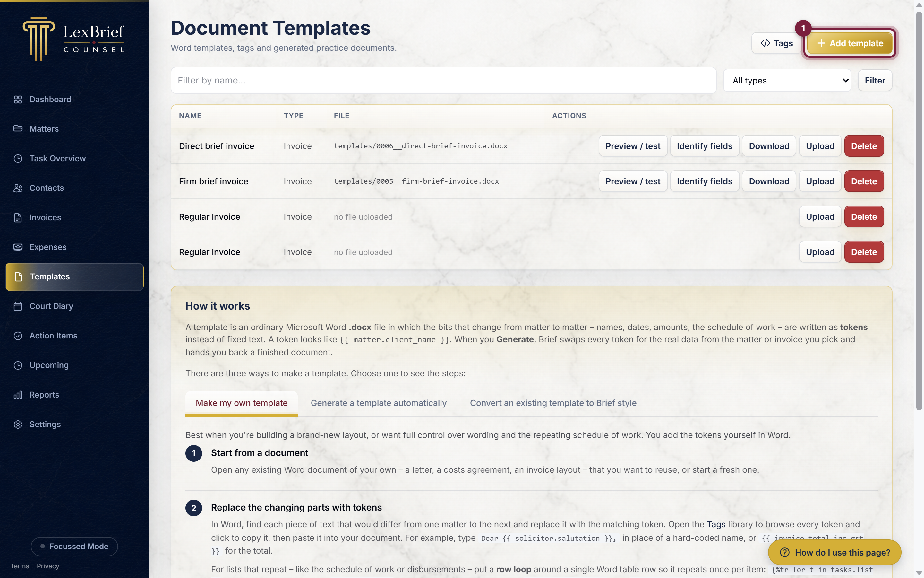The height and width of the screenshot is (578, 924).
Task: Open the Terms link
Action: (x=20, y=566)
